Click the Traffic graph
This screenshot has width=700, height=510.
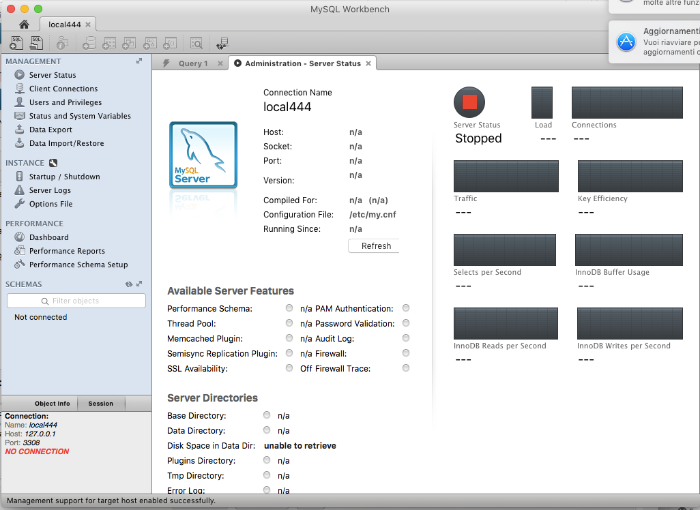pyautogui.click(x=506, y=176)
